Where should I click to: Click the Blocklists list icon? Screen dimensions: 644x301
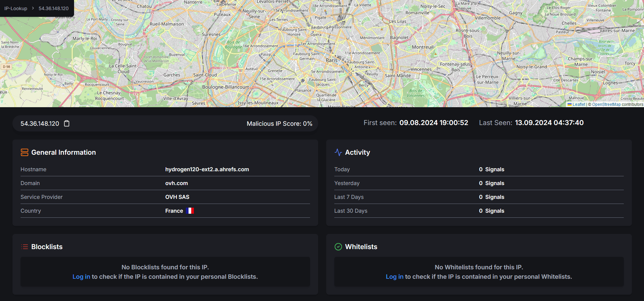pyautogui.click(x=25, y=247)
